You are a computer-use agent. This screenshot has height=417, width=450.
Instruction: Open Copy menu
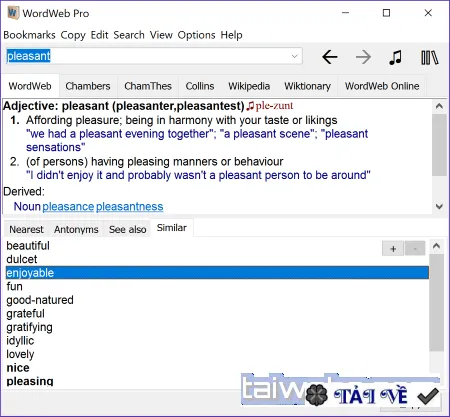(x=73, y=35)
